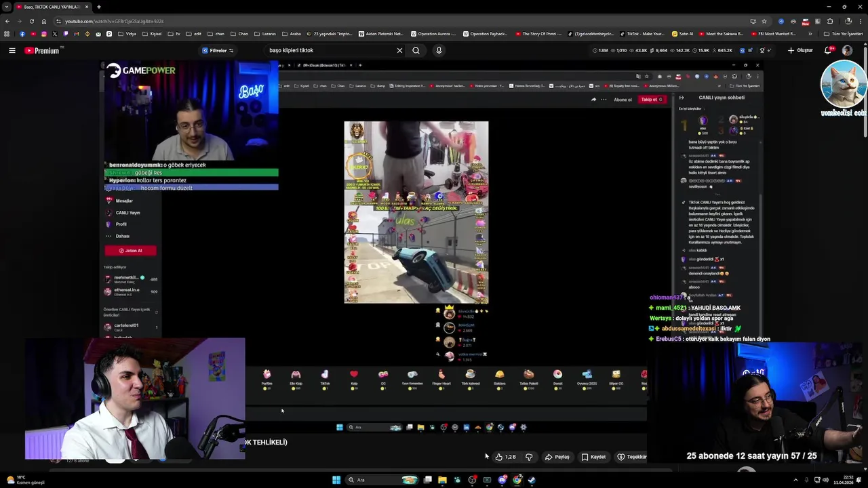Viewport: 868px width, 488px height.
Task: Open the Vidya bookmarks folder
Action: (127, 34)
